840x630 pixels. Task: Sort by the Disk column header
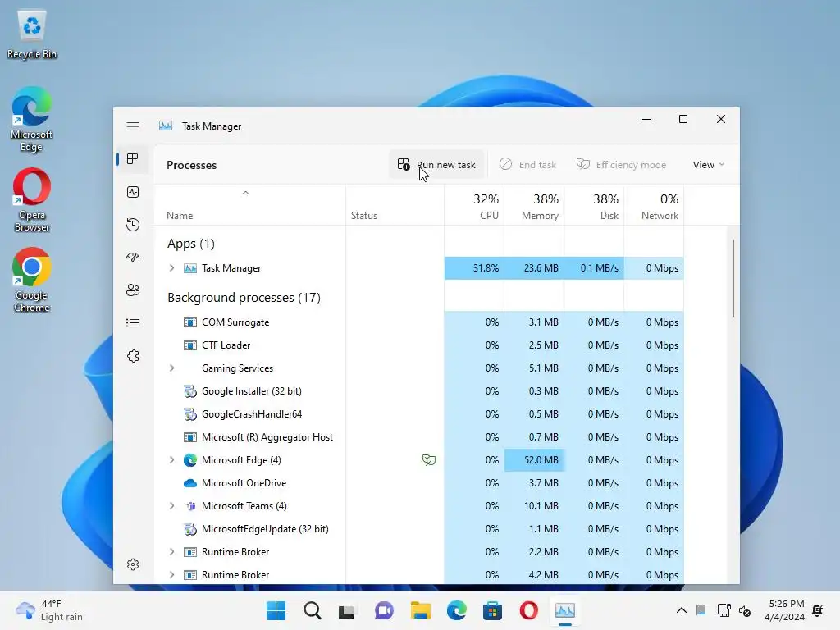(x=594, y=207)
